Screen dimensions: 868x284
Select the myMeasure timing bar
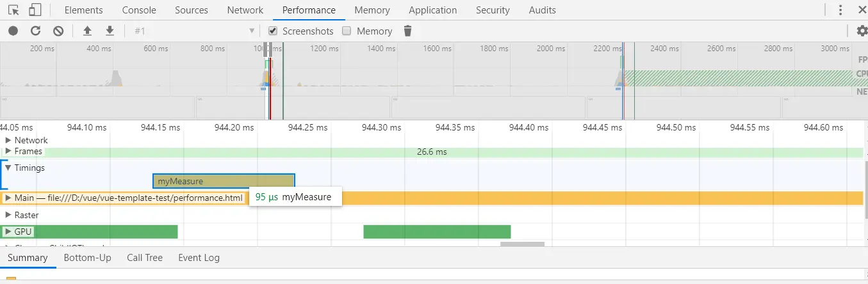tap(223, 181)
